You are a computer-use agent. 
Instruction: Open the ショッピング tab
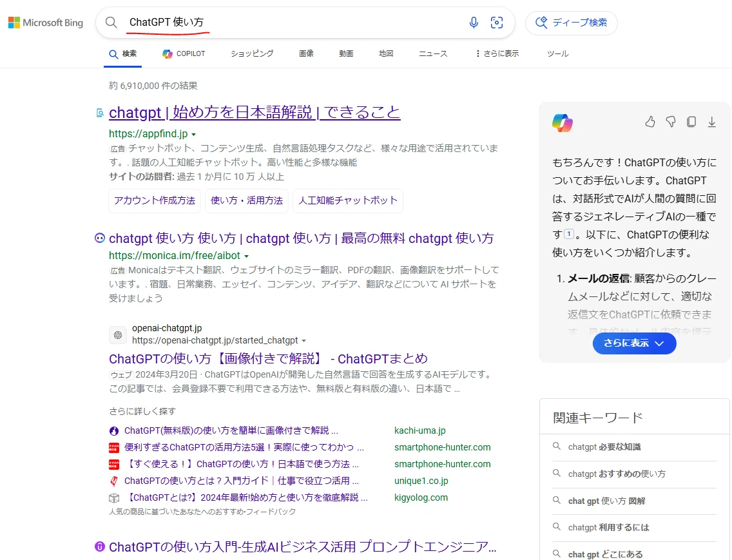point(252,53)
